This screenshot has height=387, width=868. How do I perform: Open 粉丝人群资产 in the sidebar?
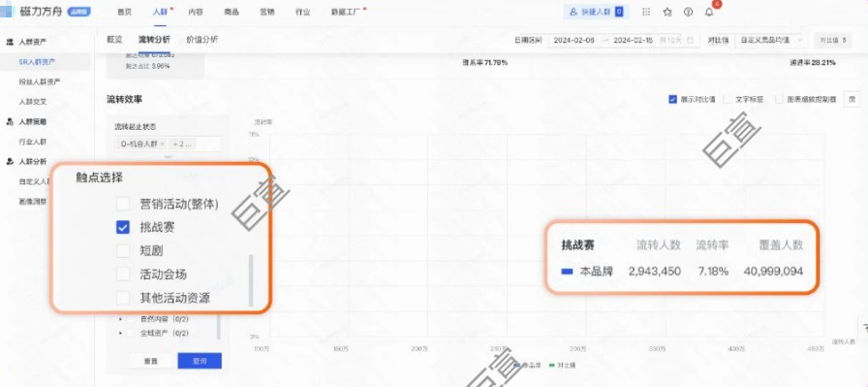[40, 81]
